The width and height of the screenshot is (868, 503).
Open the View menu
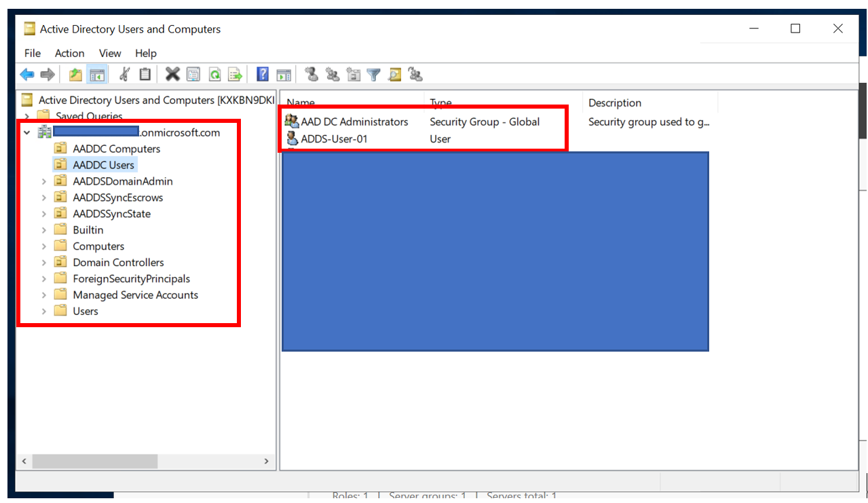click(x=110, y=53)
